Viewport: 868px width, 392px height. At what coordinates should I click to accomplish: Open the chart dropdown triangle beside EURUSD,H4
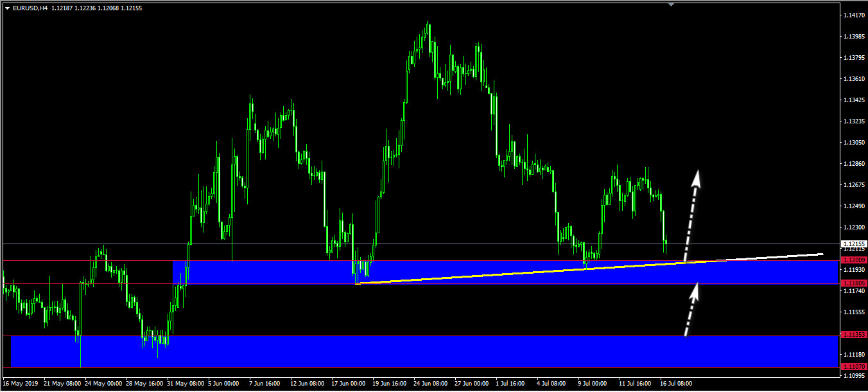click(7, 8)
